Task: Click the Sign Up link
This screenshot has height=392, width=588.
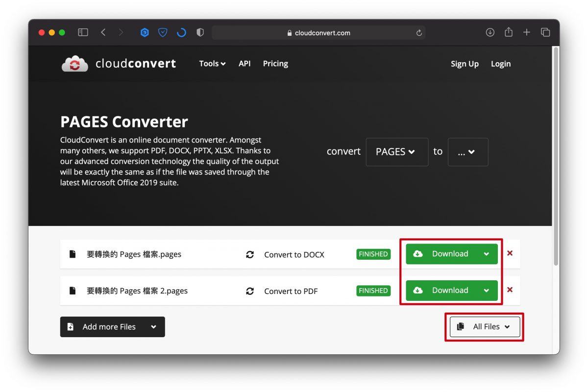Action: [465, 64]
